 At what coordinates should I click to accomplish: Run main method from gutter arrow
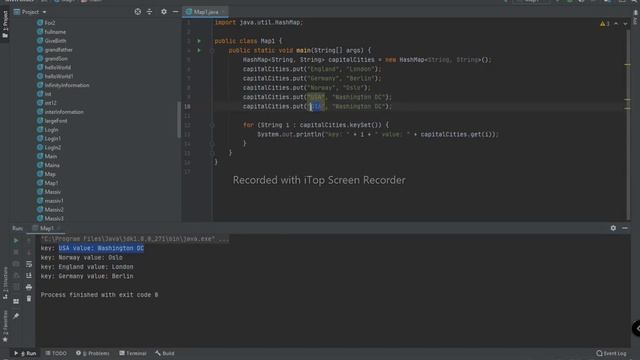click(x=199, y=50)
